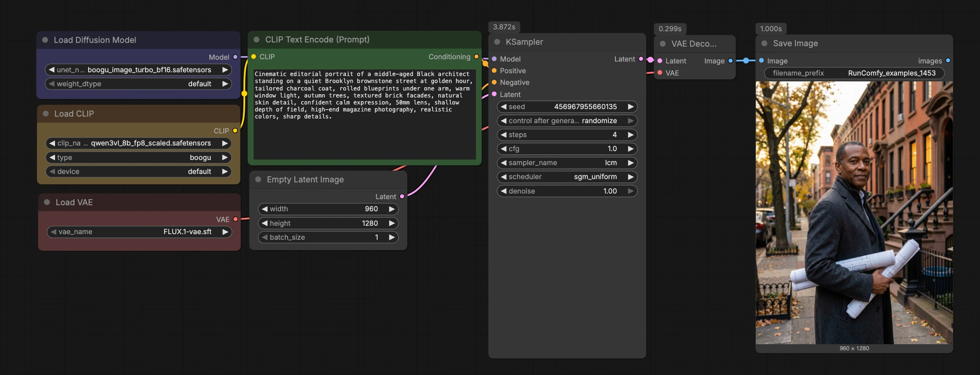Open the device default dropdown

(138, 172)
